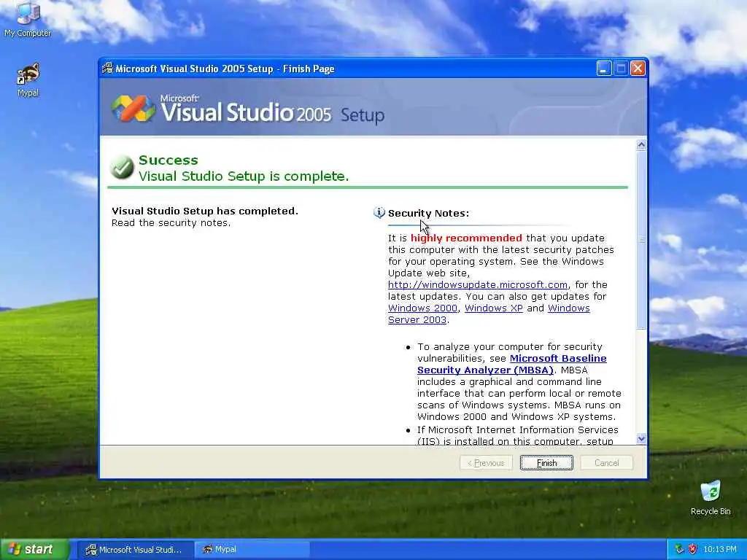This screenshot has width=747, height=560.
Task: Select the Recycle Bin desktop icon
Action: pos(711,498)
